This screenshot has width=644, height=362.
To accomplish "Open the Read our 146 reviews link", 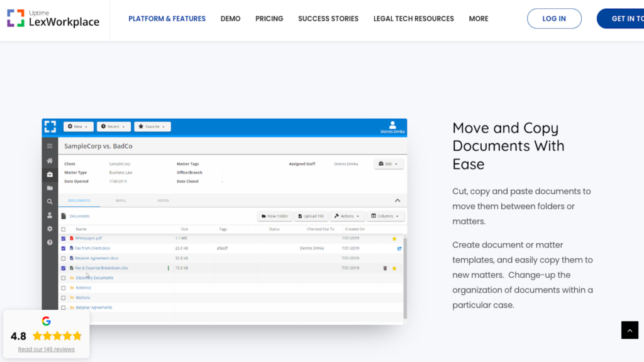I will (46, 349).
